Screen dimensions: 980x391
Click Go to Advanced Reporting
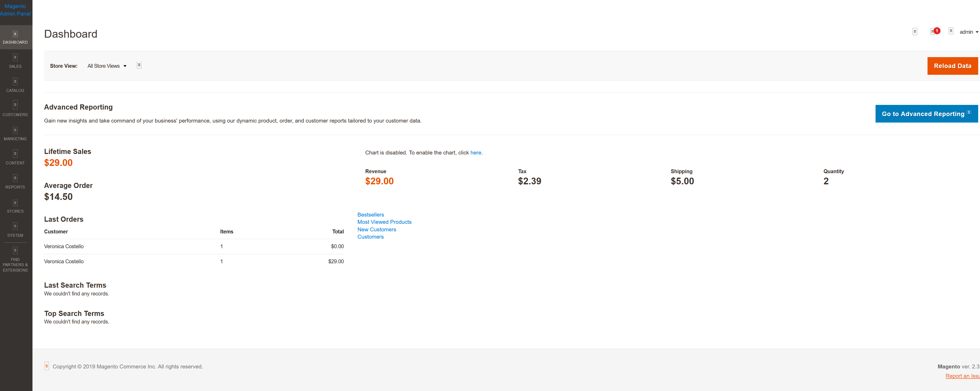(924, 114)
